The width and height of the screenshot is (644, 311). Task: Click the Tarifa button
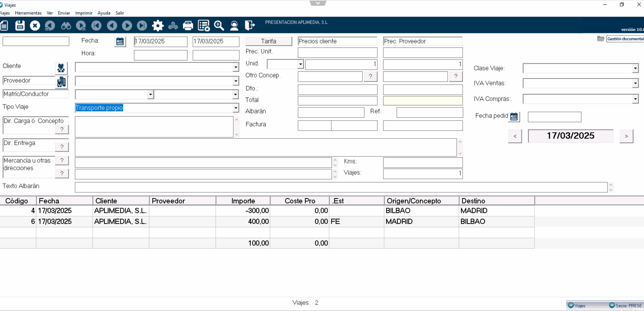click(268, 41)
